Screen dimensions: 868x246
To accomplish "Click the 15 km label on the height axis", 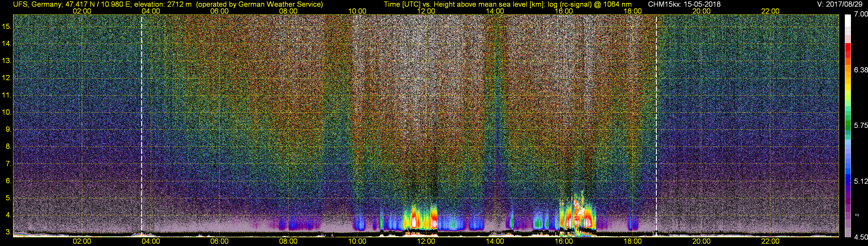I will pos(7,27).
